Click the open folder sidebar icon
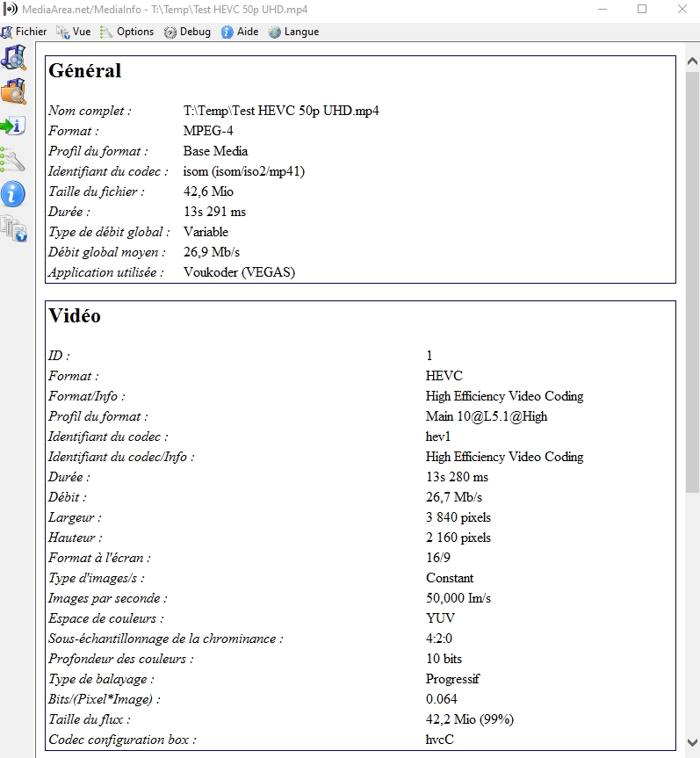The height and width of the screenshot is (758, 700). point(13,91)
